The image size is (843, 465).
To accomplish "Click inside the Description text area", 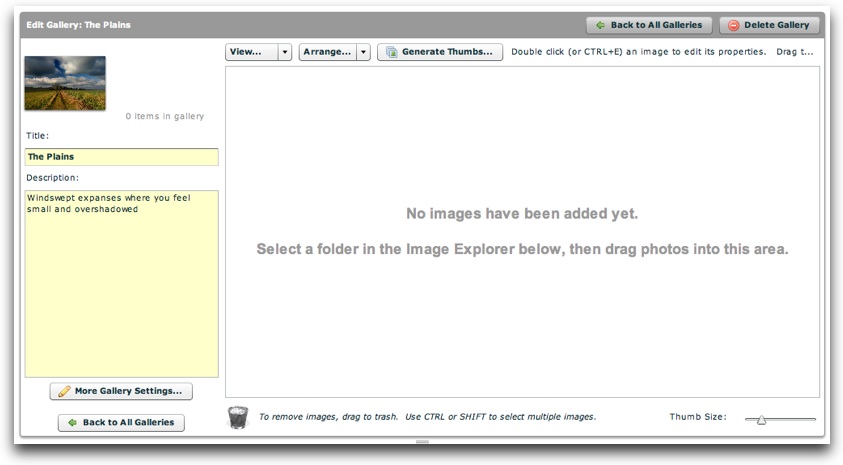I will 121,290.
